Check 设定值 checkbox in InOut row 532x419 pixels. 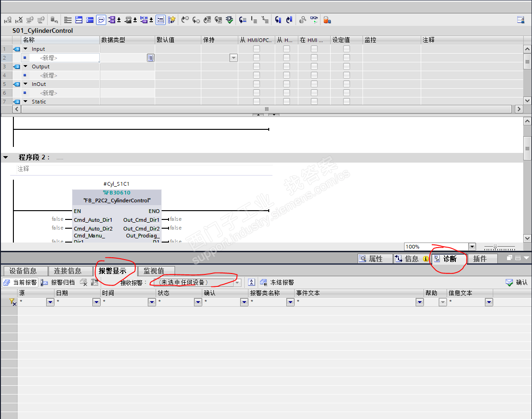[x=346, y=84]
